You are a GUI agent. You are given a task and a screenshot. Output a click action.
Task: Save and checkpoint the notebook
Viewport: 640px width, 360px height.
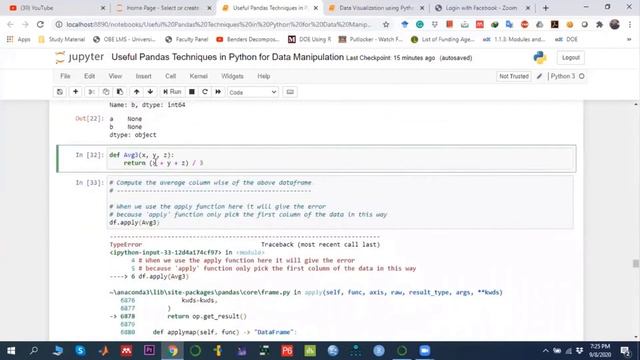point(60,92)
